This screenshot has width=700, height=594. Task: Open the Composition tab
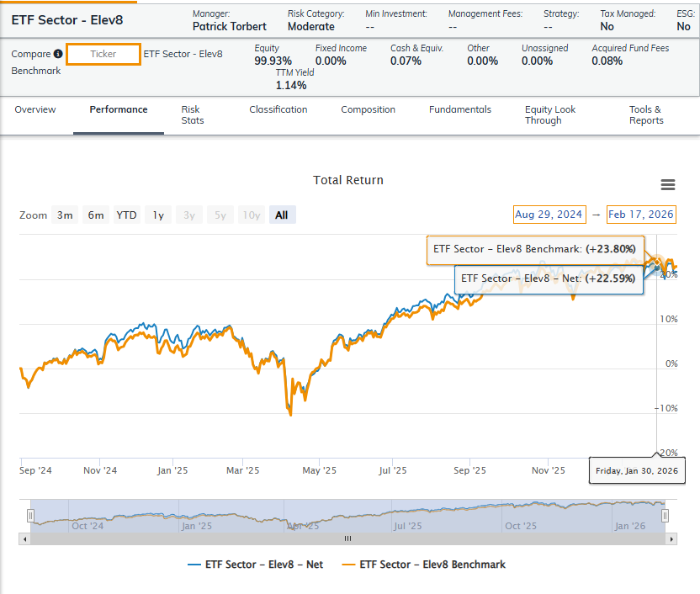(x=368, y=109)
